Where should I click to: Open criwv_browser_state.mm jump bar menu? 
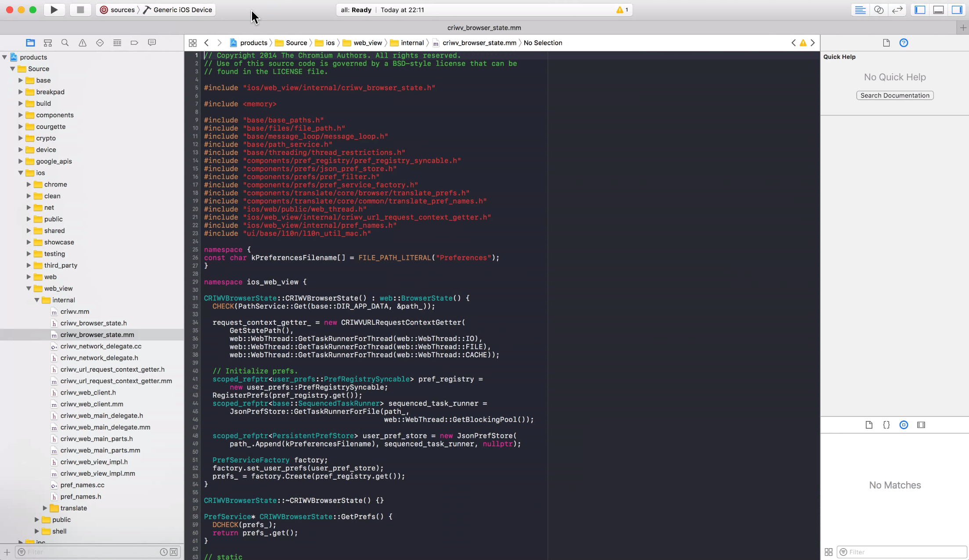tap(475, 43)
